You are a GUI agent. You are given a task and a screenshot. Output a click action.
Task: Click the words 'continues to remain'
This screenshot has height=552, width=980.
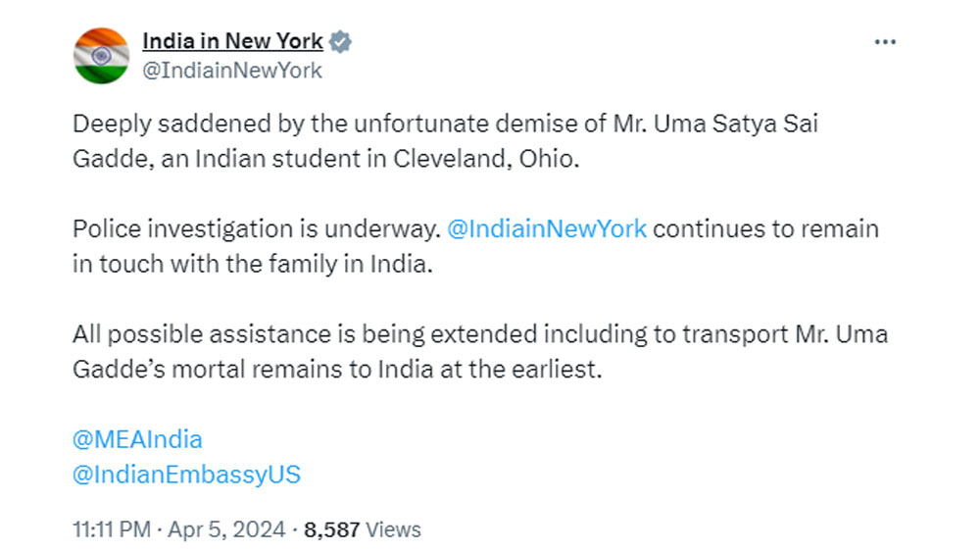click(767, 228)
